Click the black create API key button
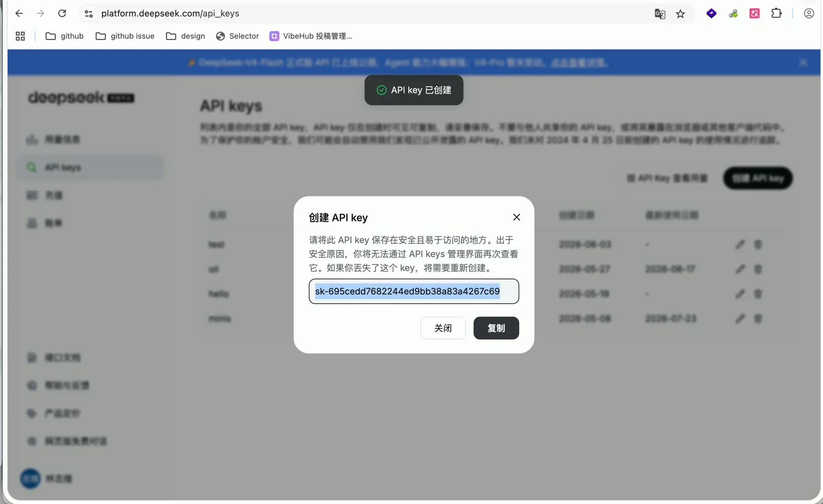The height and width of the screenshot is (504, 823). [758, 178]
